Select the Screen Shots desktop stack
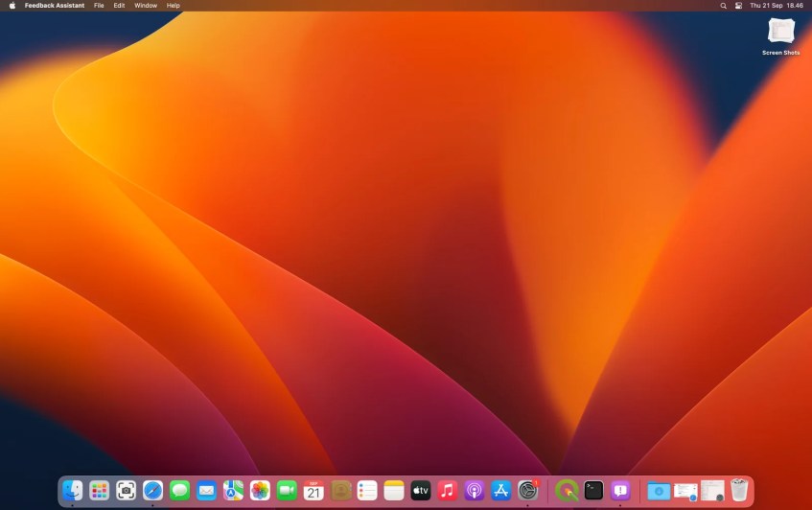Viewport: 812px width, 510px height. point(781,36)
